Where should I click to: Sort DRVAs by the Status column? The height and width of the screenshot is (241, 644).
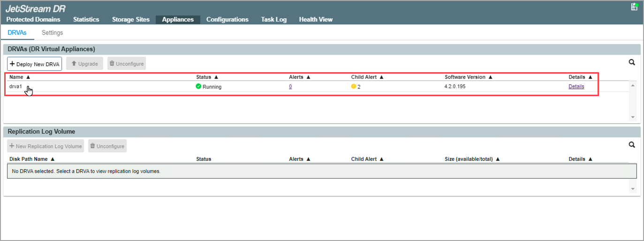point(207,77)
